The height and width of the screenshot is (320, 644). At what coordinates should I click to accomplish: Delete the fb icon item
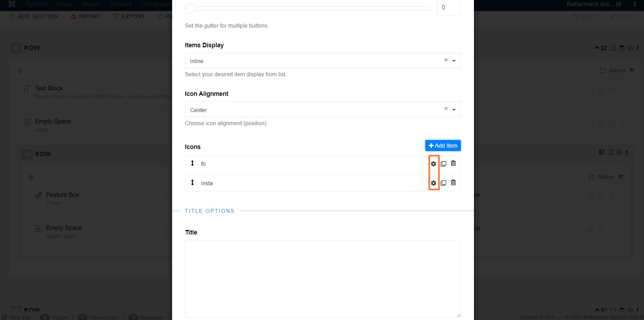(x=453, y=163)
